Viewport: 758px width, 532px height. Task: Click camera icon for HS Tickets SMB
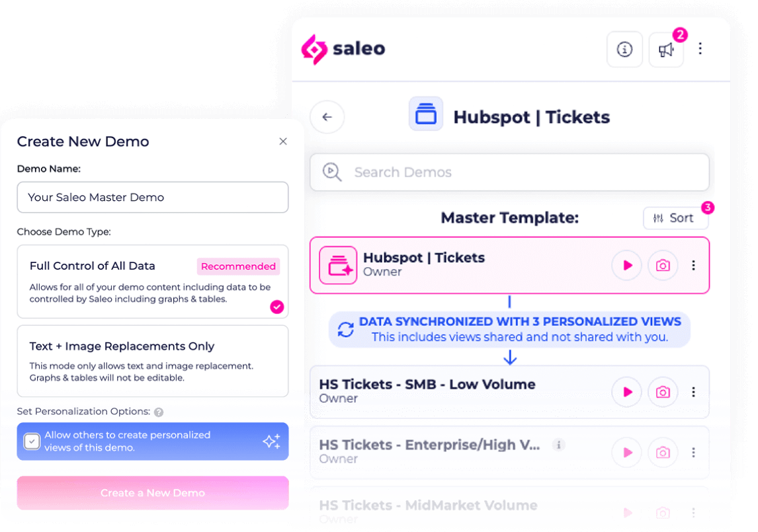pyautogui.click(x=663, y=392)
